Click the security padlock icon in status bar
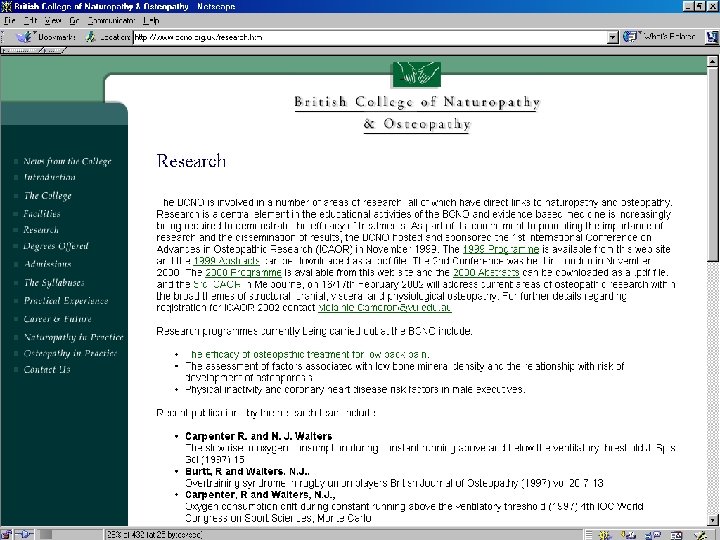Screen dimensions: 720x540 [x=6, y=534]
